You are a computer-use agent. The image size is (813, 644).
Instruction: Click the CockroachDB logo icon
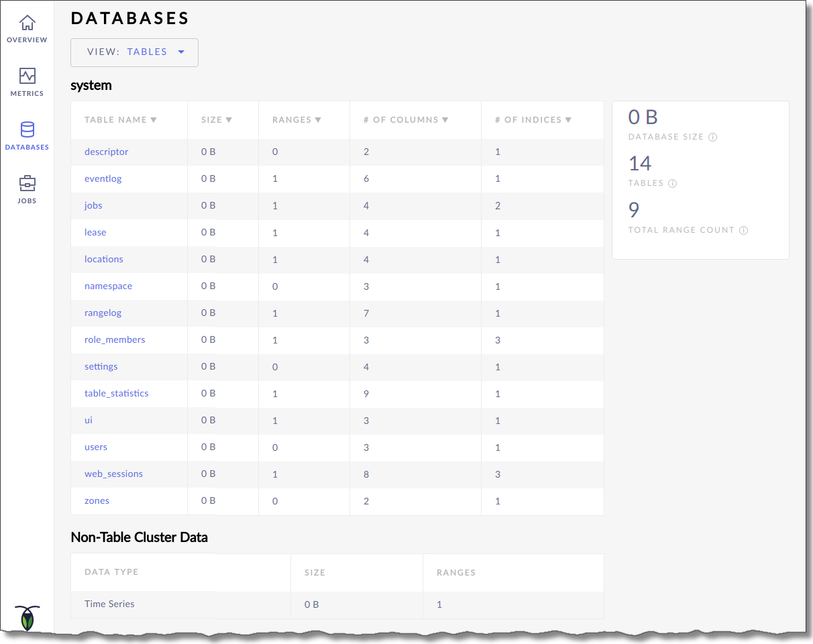[x=27, y=617]
